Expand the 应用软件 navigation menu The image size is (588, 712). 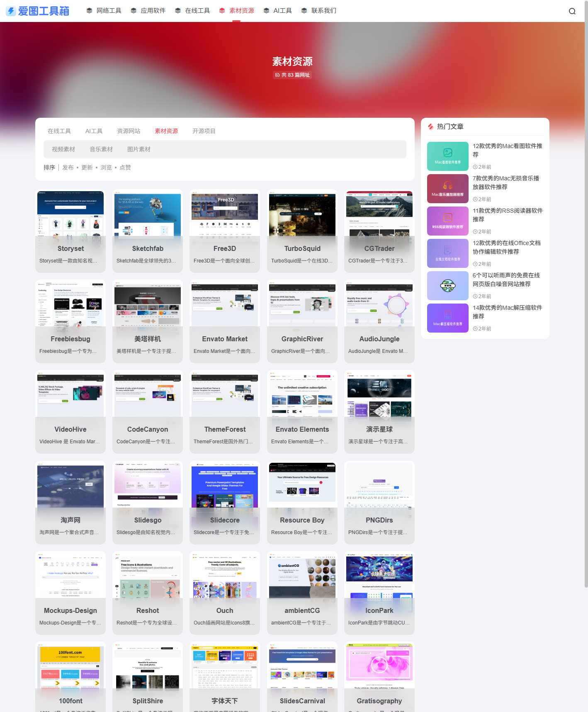[148, 11]
